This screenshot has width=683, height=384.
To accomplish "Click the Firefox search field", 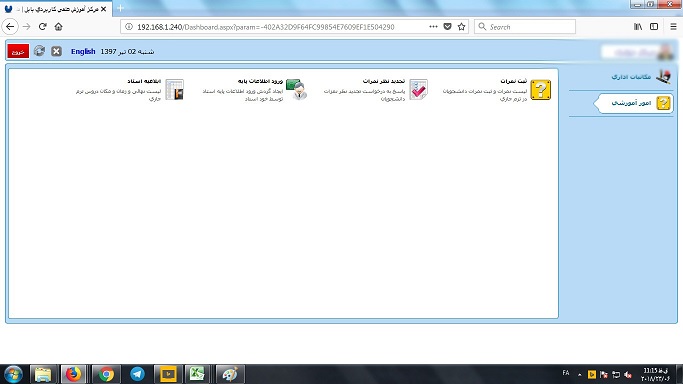I will [525, 27].
